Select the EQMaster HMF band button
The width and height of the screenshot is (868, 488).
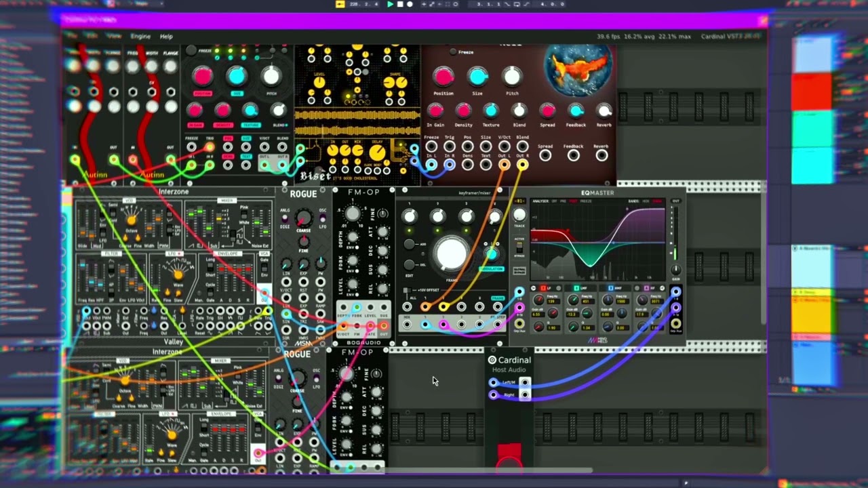tap(611, 288)
